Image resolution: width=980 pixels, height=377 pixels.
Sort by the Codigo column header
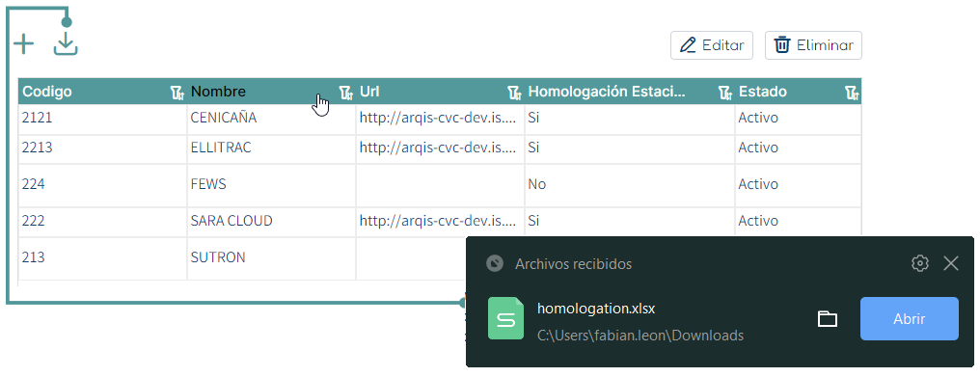(47, 92)
